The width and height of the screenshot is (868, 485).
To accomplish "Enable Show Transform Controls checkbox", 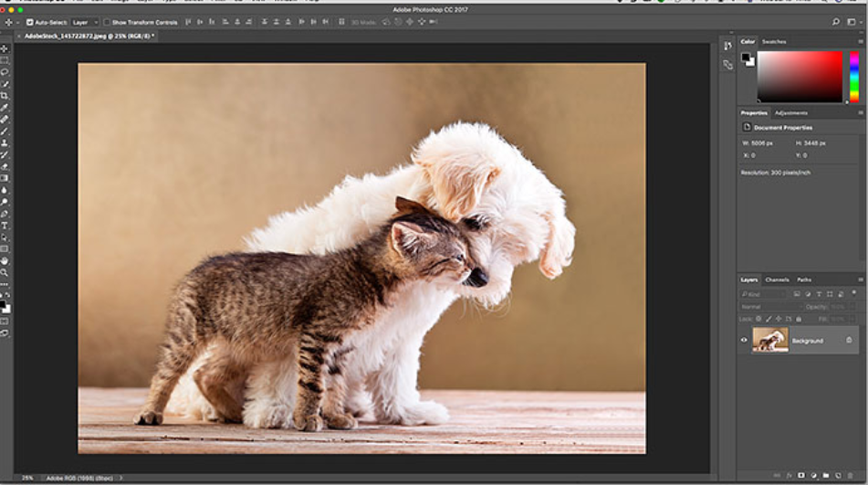I will coord(107,23).
